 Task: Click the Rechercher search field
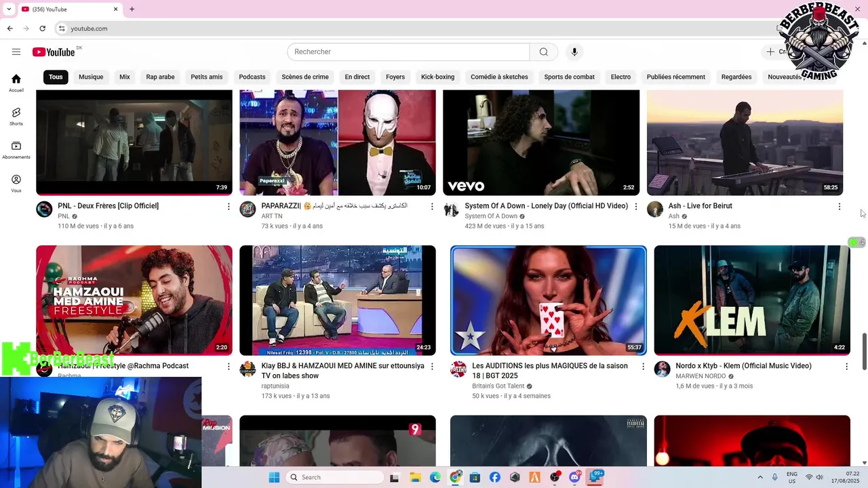(x=408, y=52)
